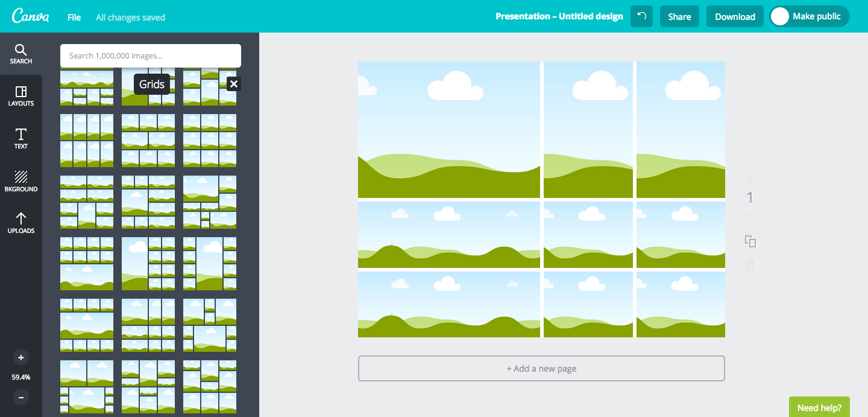Open the Need help? chat button
The image size is (868, 417).
tap(819, 407)
